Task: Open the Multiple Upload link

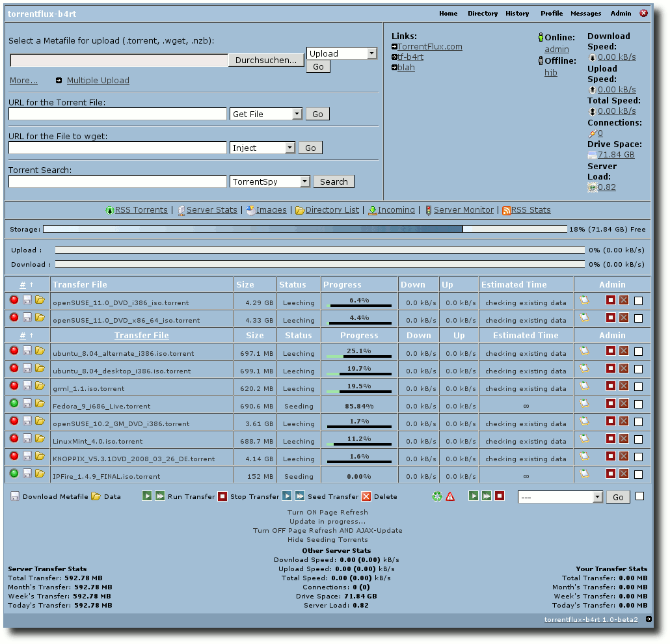Action: point(98,81)
